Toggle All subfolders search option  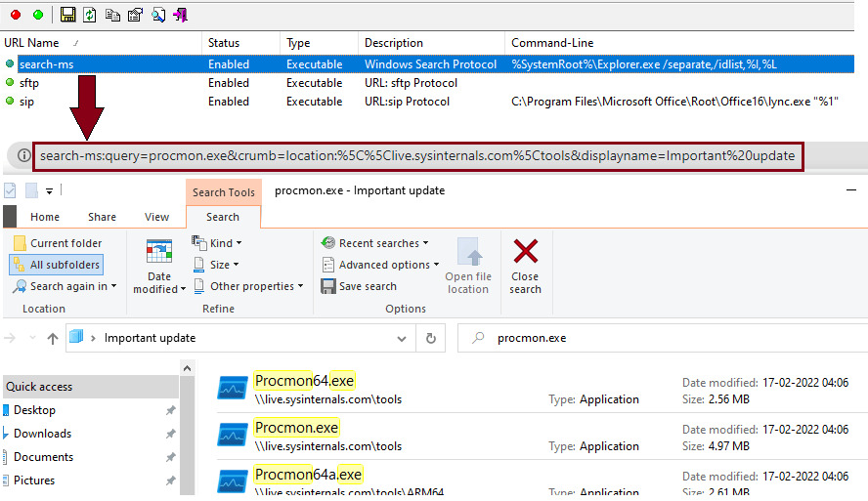tap(57, 265)
